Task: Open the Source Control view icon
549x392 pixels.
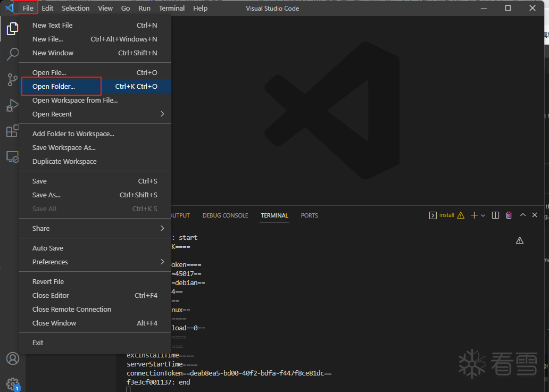Action: [13, 80]
